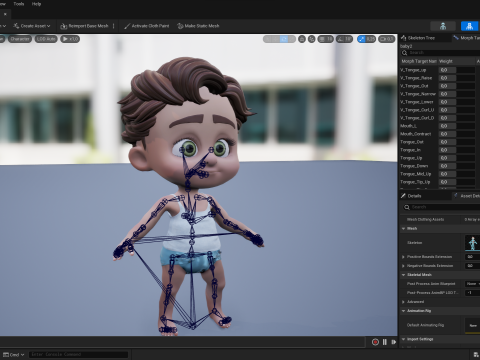Viewport: 480px width, 360px height.
Task: Open the Create Asset dropdown
Action: [32, 26]
